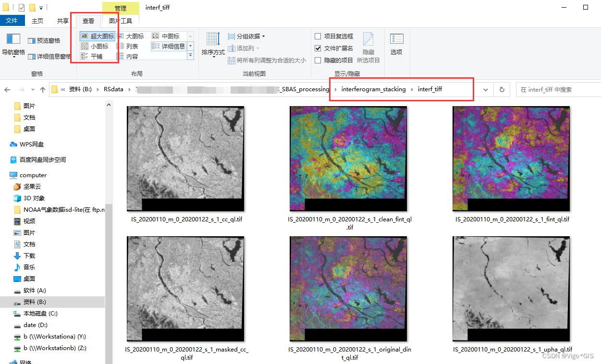Select thumbnail of clean_fint_ql.tif
This screenshot has height=364, width=601.
(348, 158)
